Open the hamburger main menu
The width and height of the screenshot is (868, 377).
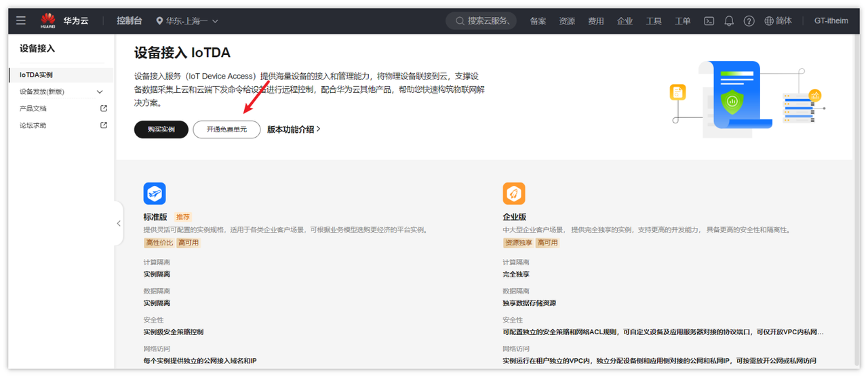21,21
